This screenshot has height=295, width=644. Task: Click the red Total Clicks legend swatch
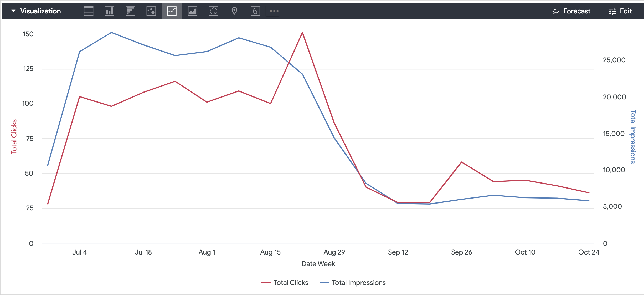[266, 283]
